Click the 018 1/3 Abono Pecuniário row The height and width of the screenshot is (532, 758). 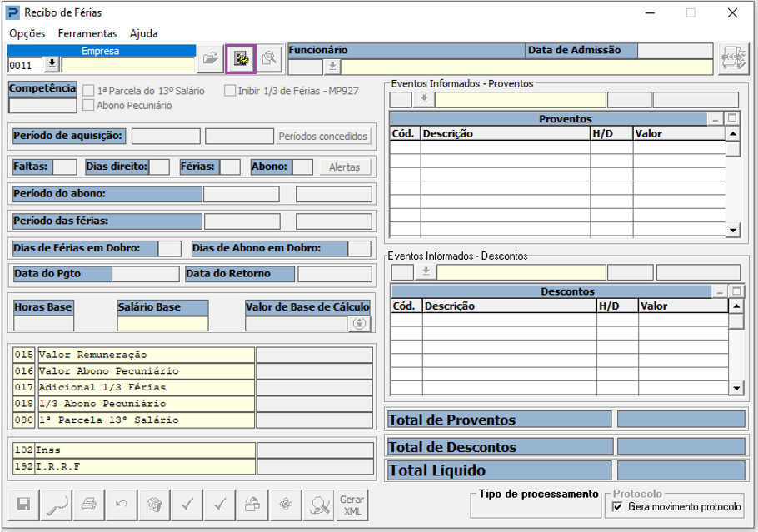[134, 404]
